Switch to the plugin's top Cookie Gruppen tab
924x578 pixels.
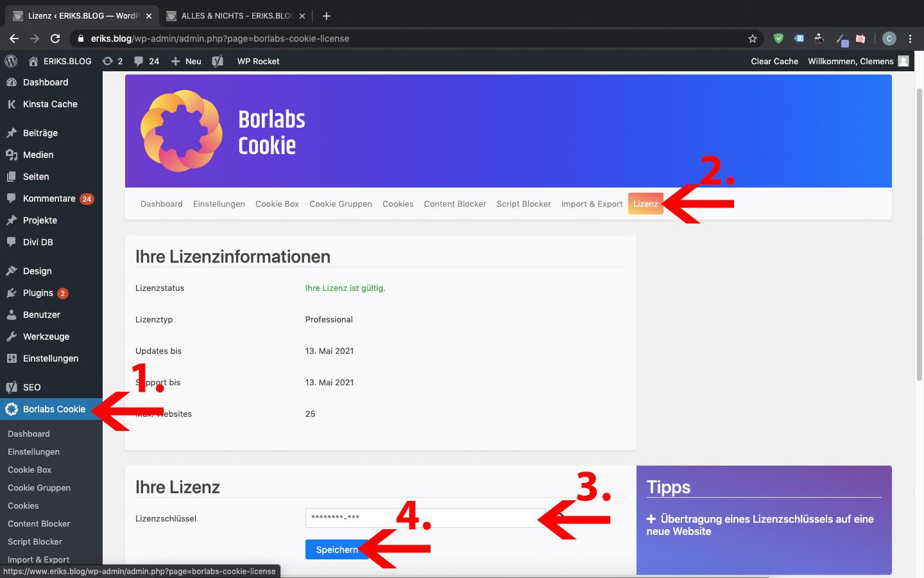[341, 204]
